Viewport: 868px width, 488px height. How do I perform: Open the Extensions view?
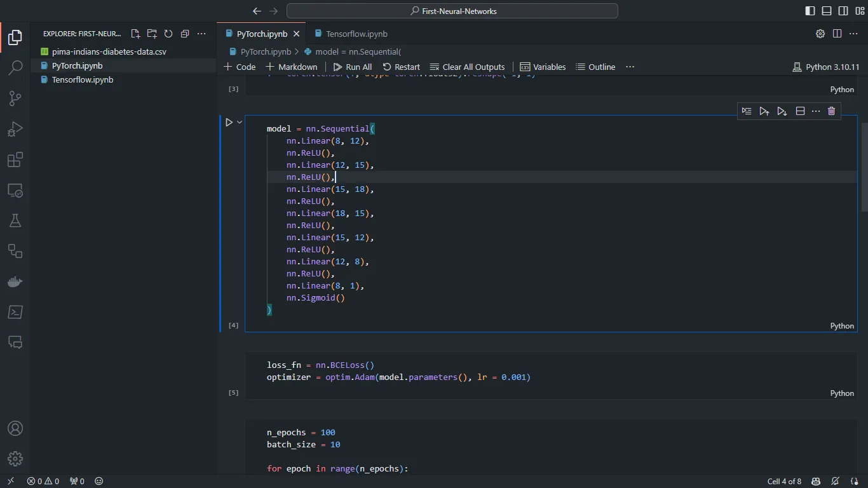15,159
